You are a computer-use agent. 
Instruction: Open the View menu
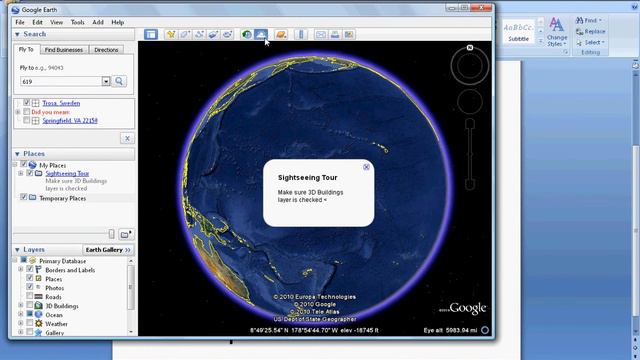click(x=56, y=22)
